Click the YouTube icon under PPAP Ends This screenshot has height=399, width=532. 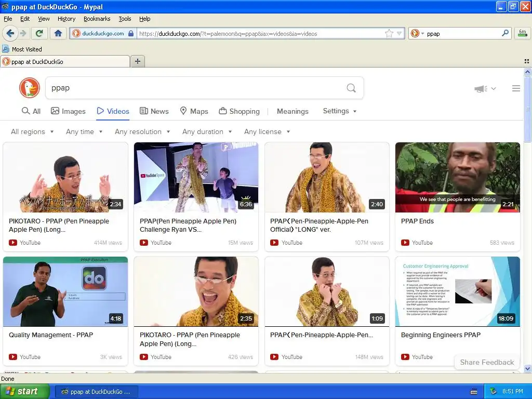[x=405, y=243]
